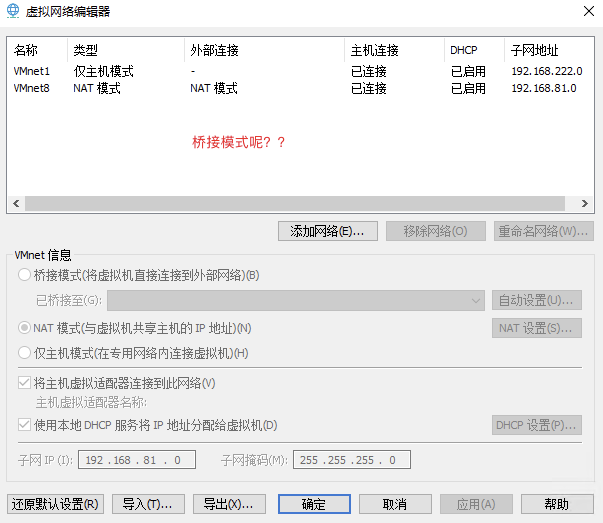The height and width of the screenshot is (523, 603).
Task: Click 已启用 DHCP cell of VMnet8
Action: (468, 88)
